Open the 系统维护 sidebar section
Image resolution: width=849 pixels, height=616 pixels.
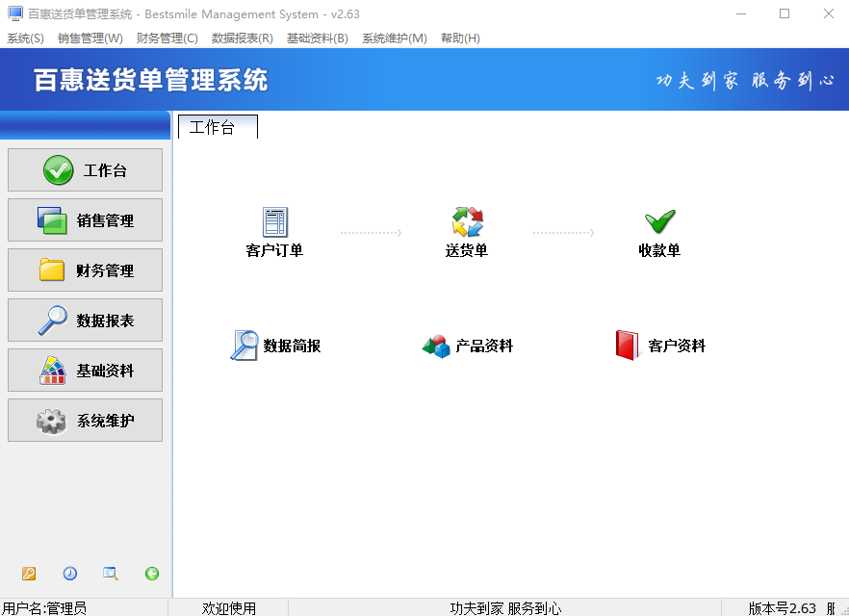tap(85, 421)
